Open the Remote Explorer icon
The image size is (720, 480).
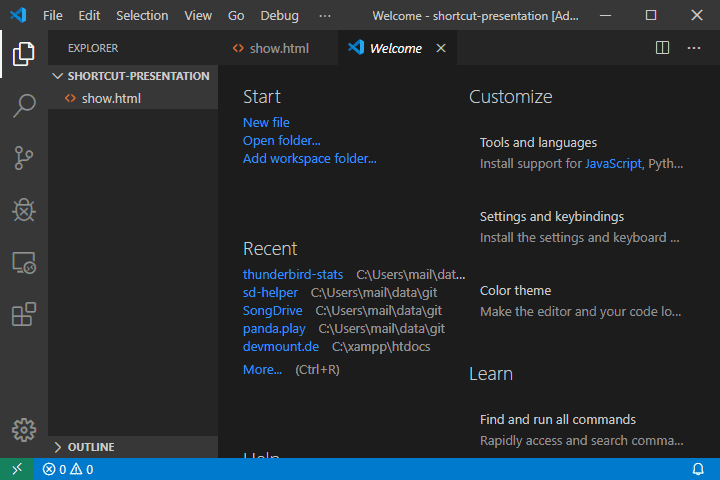point(24,263)
